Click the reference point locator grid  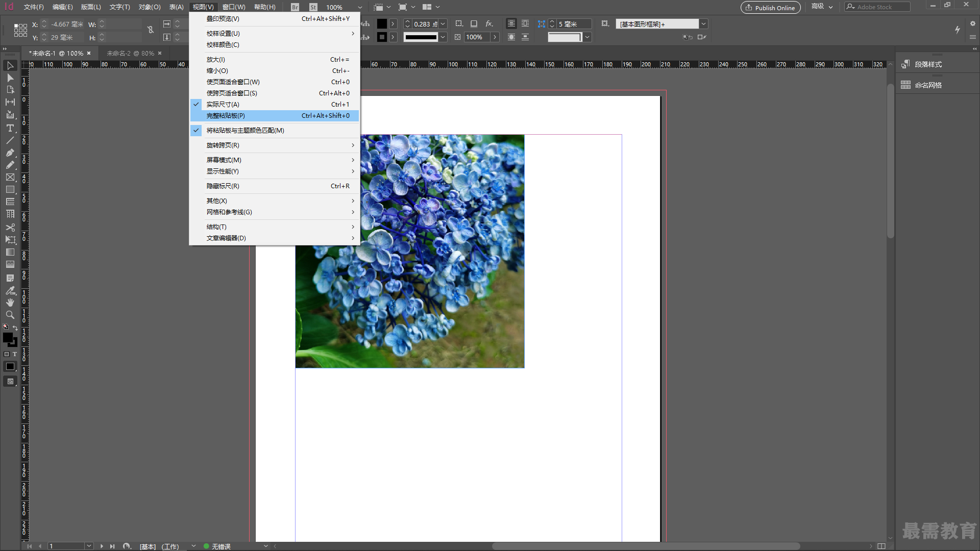20,30
